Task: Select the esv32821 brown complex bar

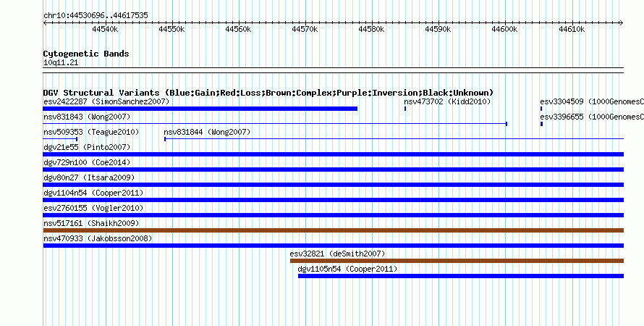Action: (457, 261)
